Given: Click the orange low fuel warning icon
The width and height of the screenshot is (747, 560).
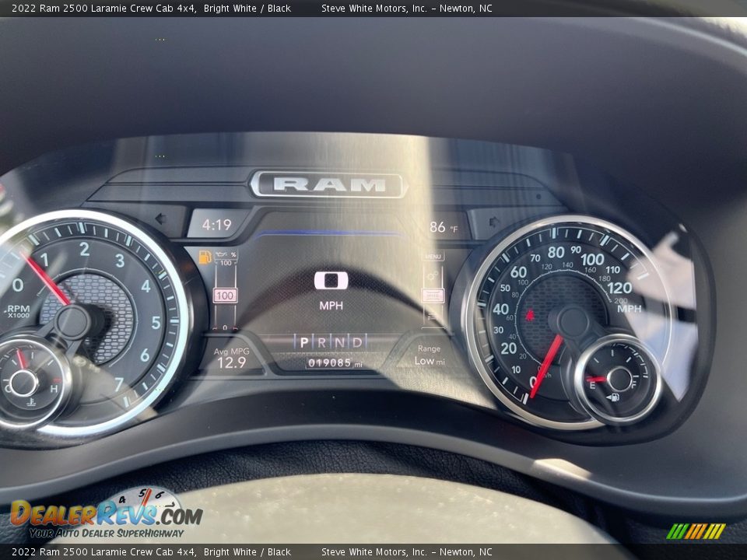Looking at the screenshot, I should pyautogui.click(x=205, y=257).
